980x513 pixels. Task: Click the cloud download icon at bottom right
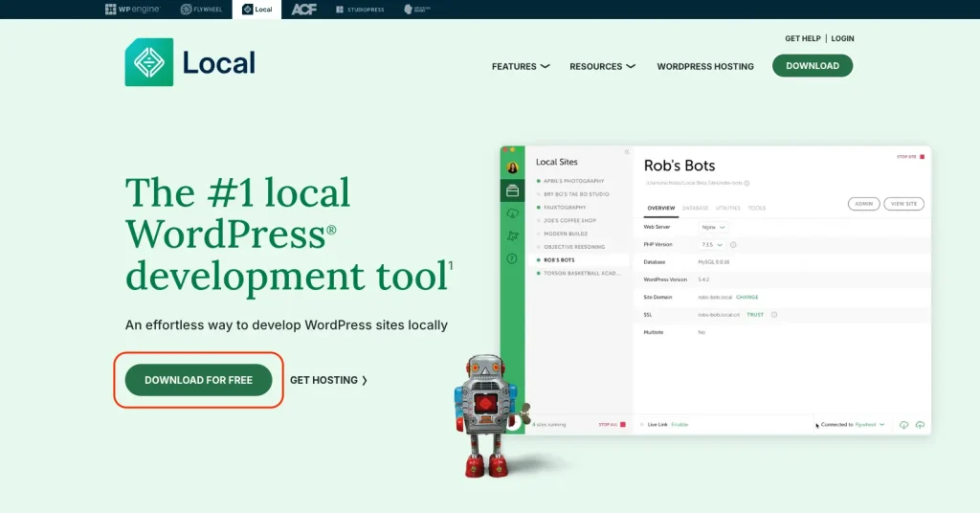(x=903, y=425)
